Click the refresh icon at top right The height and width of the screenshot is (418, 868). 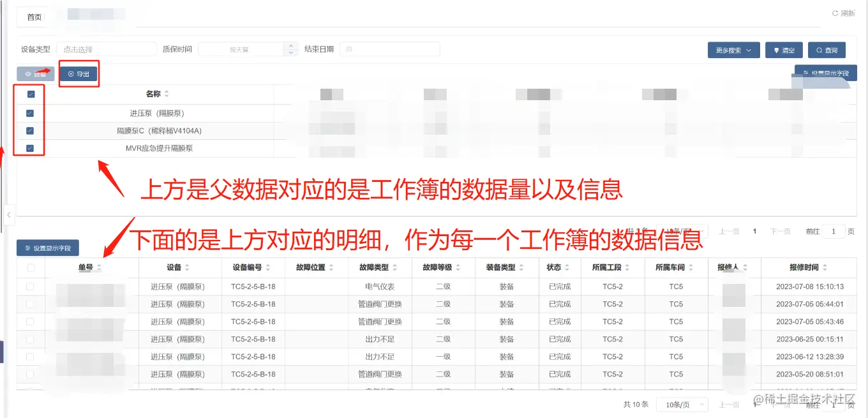[835, 12]
